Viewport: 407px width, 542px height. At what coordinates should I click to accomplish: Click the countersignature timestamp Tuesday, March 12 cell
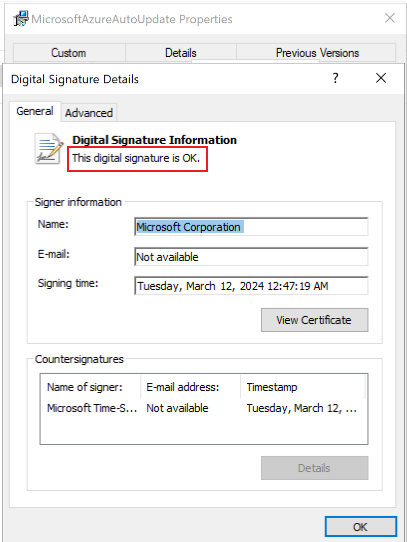pos(302,408)
